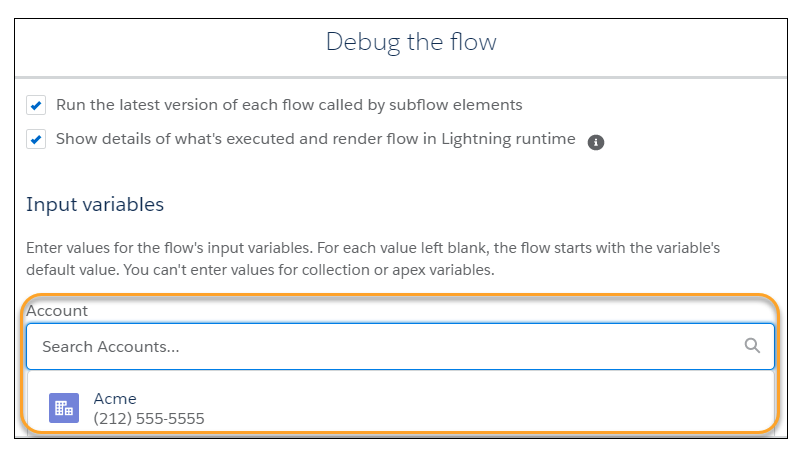Image resolution: width=797 pixels, height=450 pixels.
Task: Click the building icon beside Acme
Action: (x=64, y=408)
